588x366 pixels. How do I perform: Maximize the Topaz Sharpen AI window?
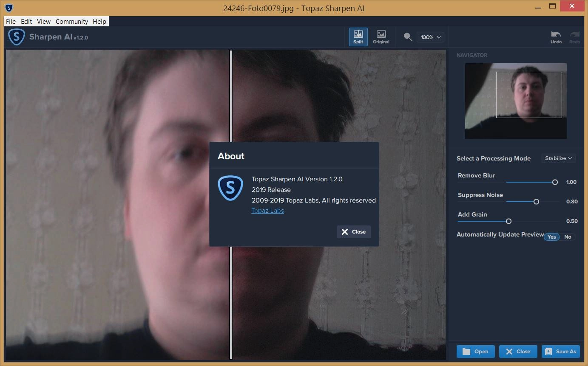point(553,6)
